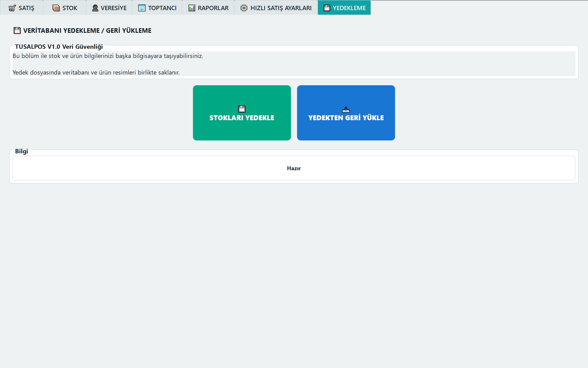This screenshot has width=588, height=368.
Task: Click VERİTABANI YEDEKLEME / GERİ YÜKLEME heading
Action: [x=87, y=30]
